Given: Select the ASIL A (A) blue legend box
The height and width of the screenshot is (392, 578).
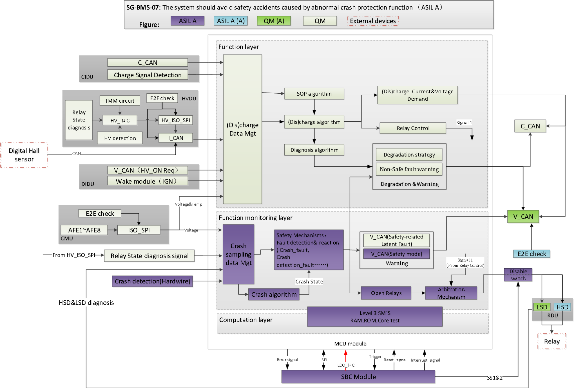Looking at the screenshot, I should tap(231, 21).
